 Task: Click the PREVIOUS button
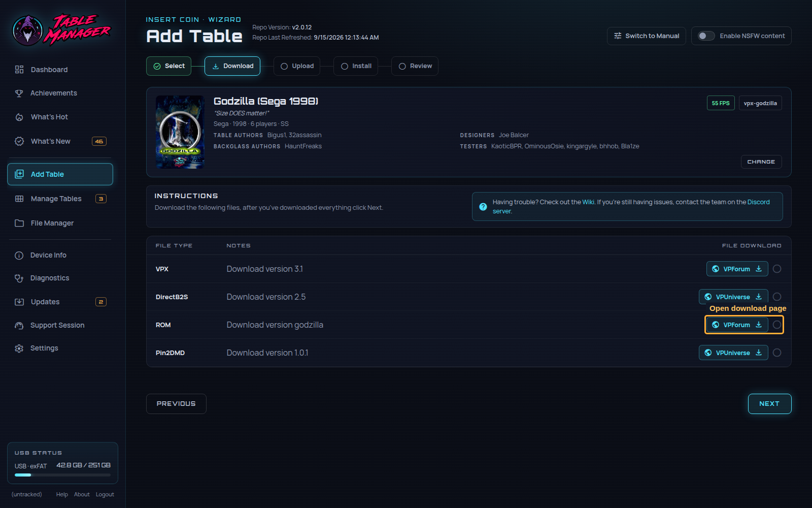tap(176, 404)
